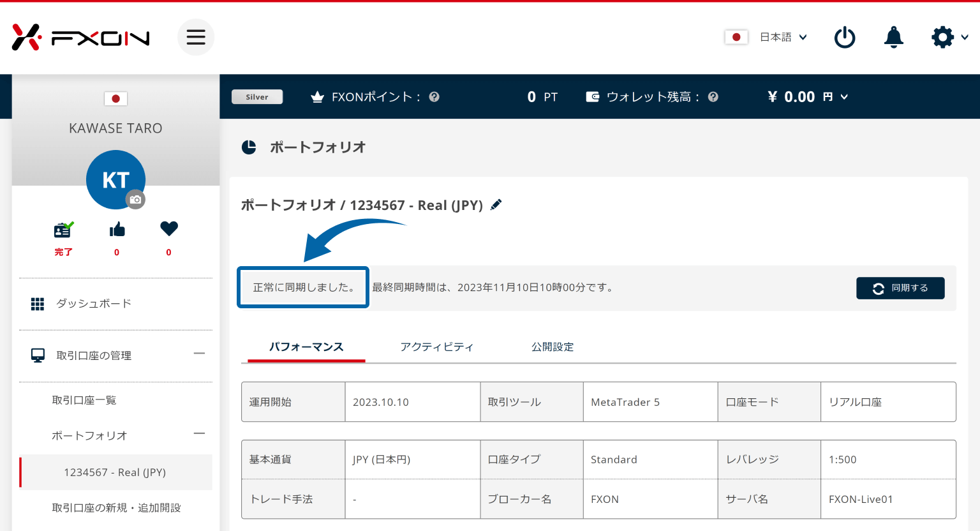Click the 取引口座の管理 monitor icon
Screen dimensions: 980x531
point(38,355)
